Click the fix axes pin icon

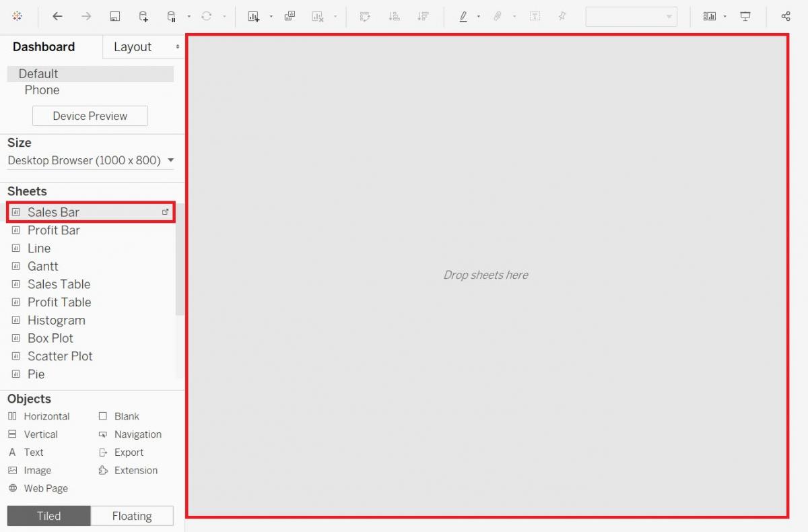click(562, 16)
